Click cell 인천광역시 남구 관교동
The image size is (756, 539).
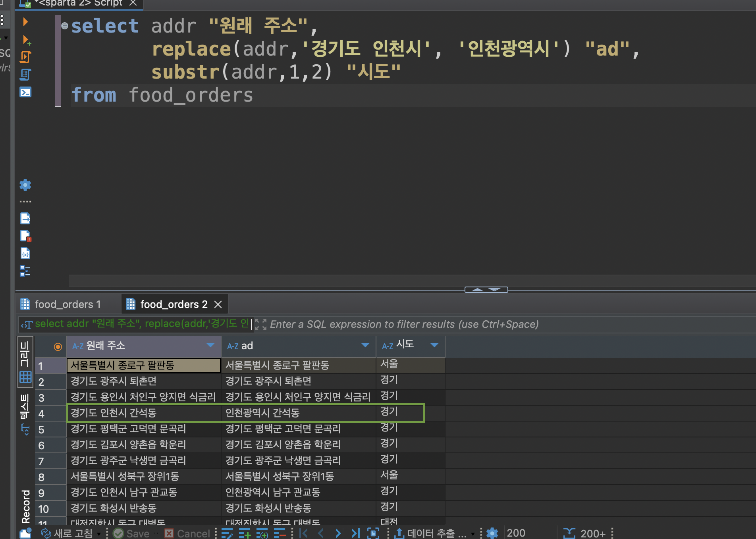click(299, 492)
